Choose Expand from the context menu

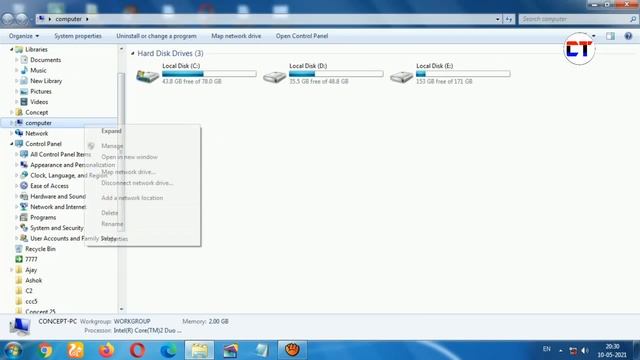142,131
